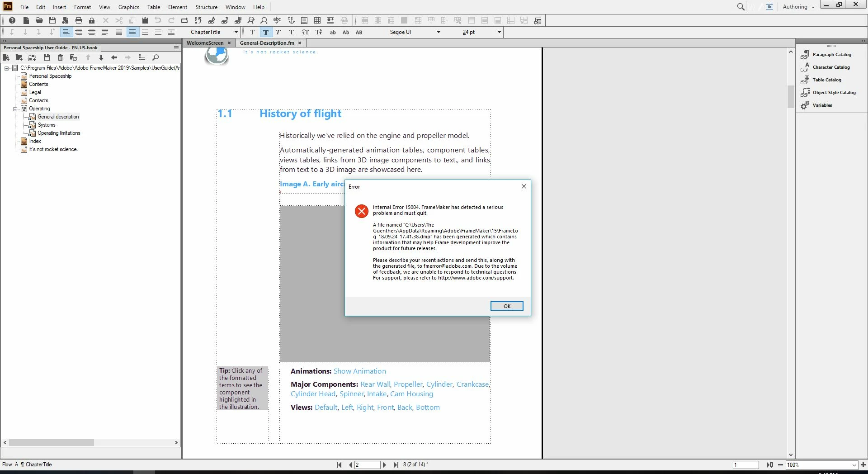Apply bold text with the bold T icon
Image resolution: width=868 pixels, height=474 pixels.
coord(265,32)
